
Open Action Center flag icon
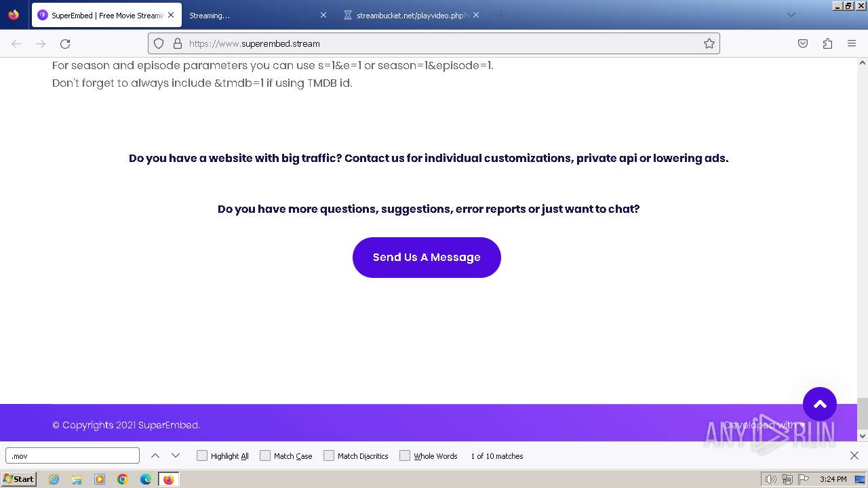coord(804,479)
